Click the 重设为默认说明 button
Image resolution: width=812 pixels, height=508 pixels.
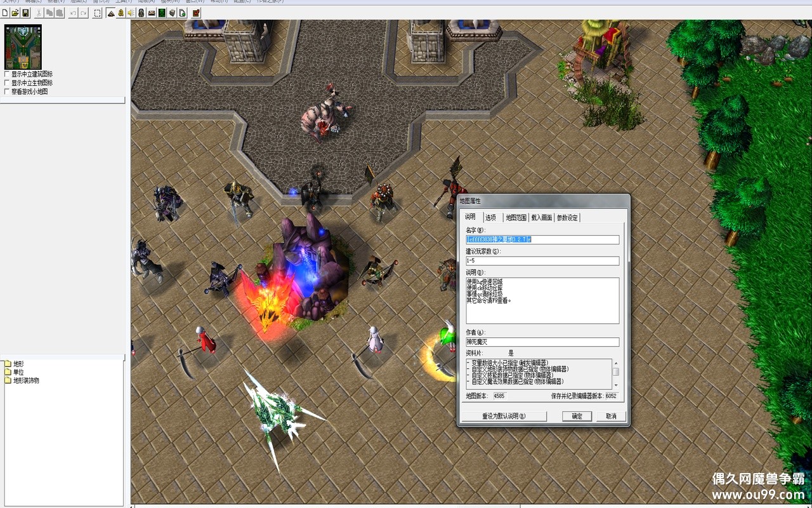pos(504,417)
